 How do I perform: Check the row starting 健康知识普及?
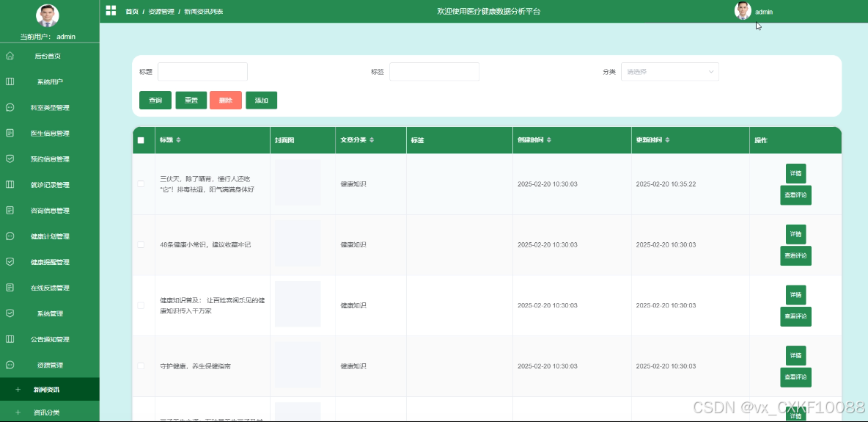[x=141, y=305]
